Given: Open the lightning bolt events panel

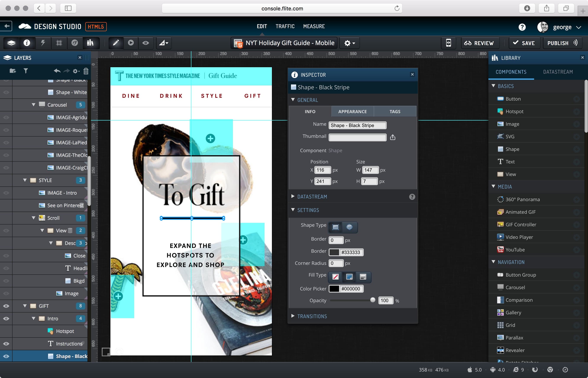Looking at the screenshot, I should [43, 43].
